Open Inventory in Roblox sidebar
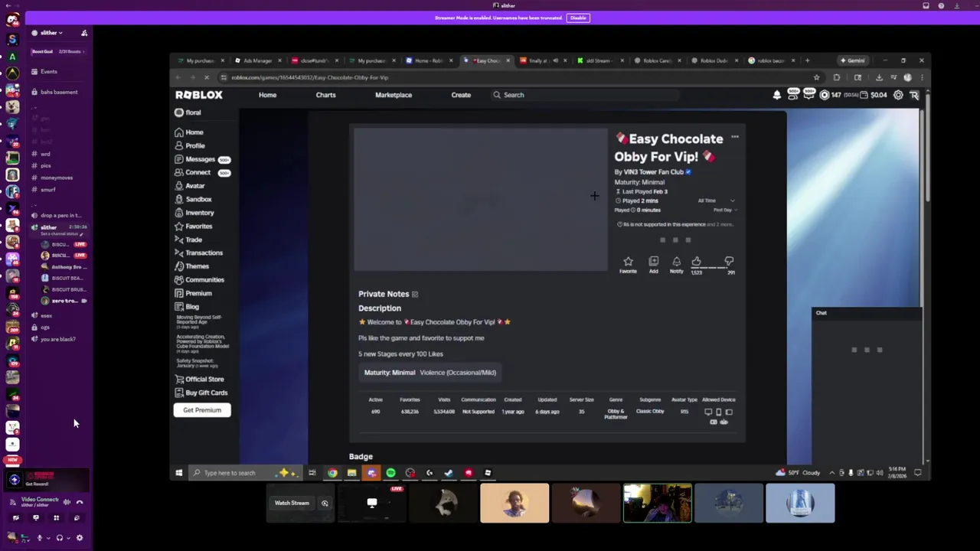The width and height of the screenshot is (980, 551). tap(194, 213)
